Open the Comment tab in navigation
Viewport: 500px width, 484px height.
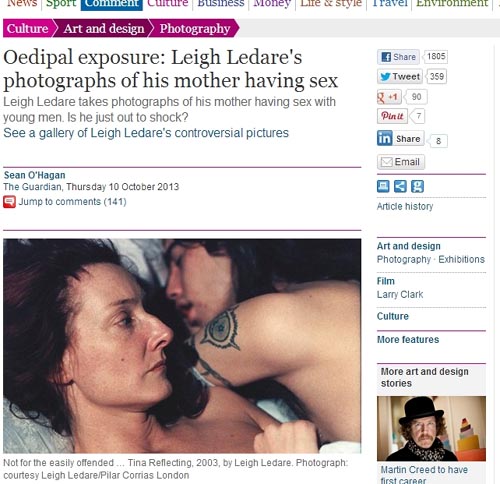tap(112, 5)
